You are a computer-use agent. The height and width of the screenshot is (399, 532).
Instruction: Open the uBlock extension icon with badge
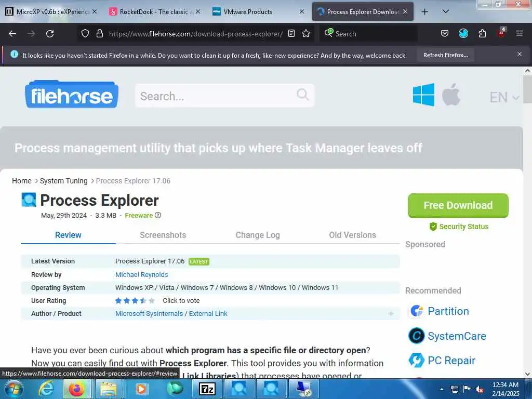click(x=501, y=33)
